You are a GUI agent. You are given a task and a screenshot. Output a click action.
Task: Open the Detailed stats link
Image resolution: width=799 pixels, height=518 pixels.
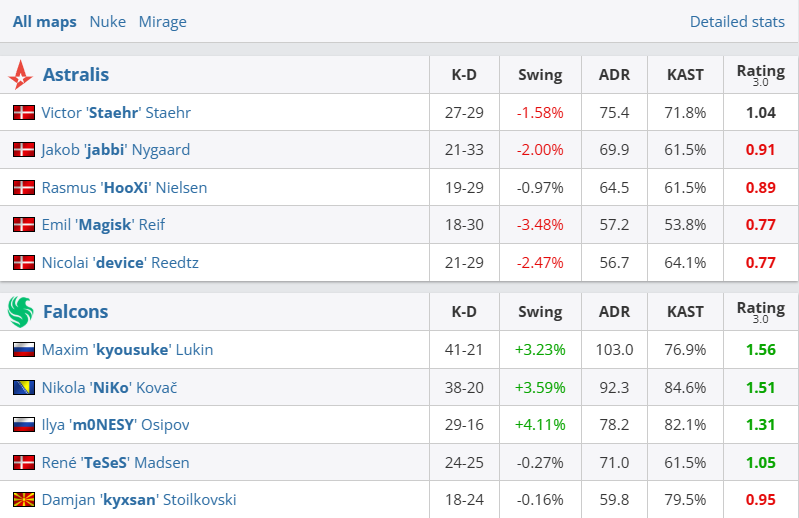[x=737, y=21]
